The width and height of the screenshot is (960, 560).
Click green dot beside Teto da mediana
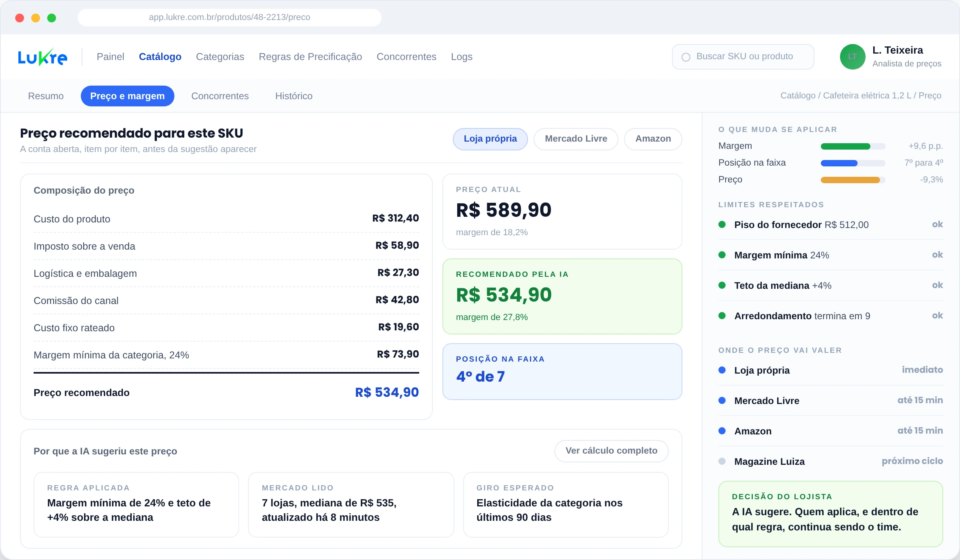(x=722, y=285)
